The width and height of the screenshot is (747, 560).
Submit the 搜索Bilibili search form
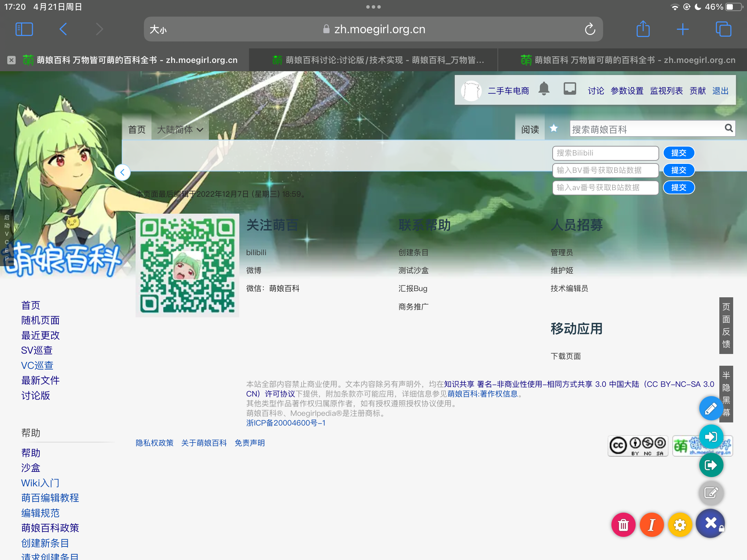679,153
